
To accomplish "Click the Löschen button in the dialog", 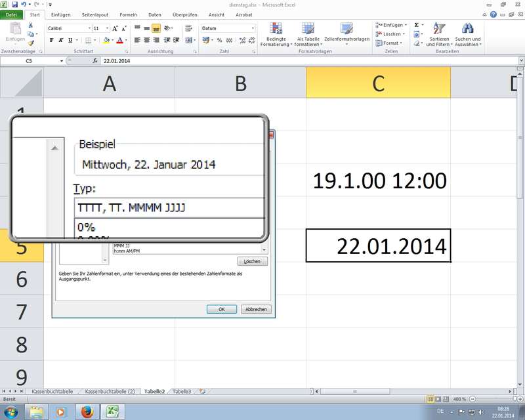I will click(x=253, y=261).
